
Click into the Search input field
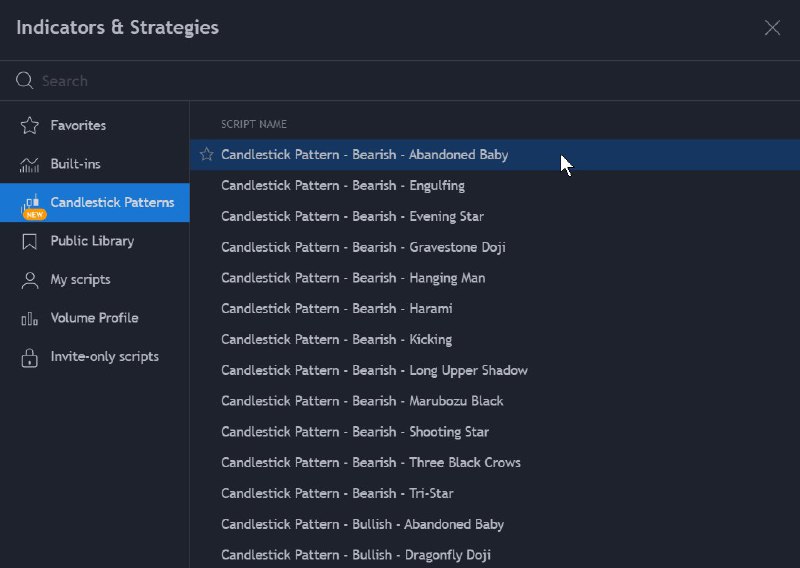pyautogui.click(x=408, y=81)
